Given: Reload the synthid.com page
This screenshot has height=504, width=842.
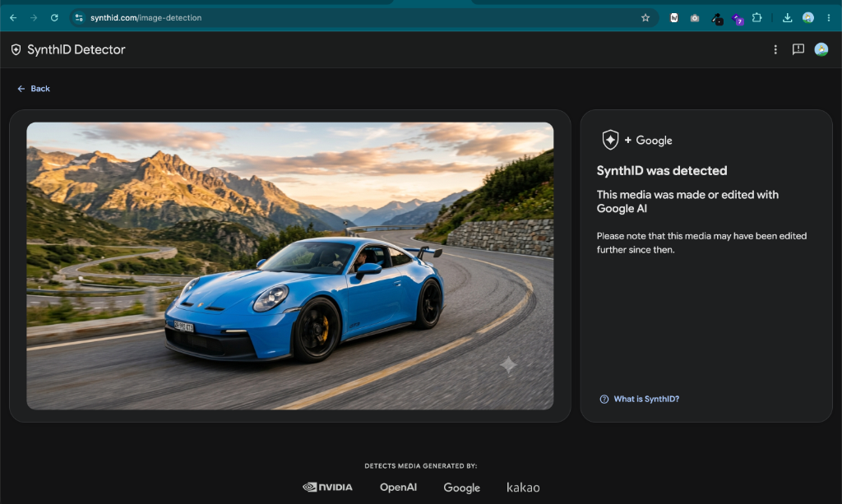Looking at the screenshot, I should click(54, 18).
